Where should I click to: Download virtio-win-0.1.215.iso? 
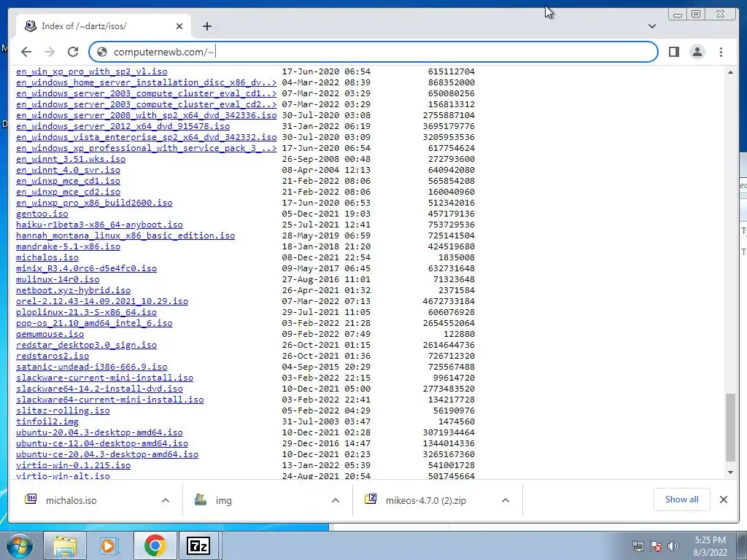[x=74, y=466]
